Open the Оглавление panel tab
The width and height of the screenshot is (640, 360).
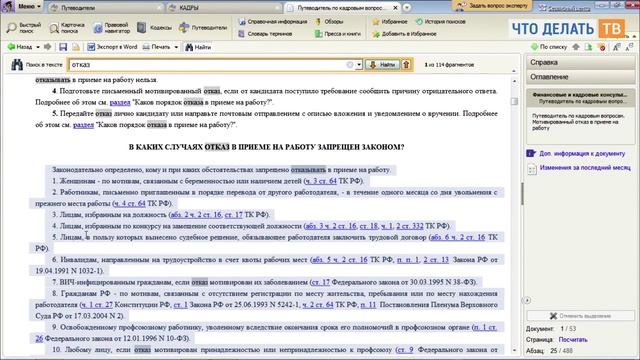point(581,77)
